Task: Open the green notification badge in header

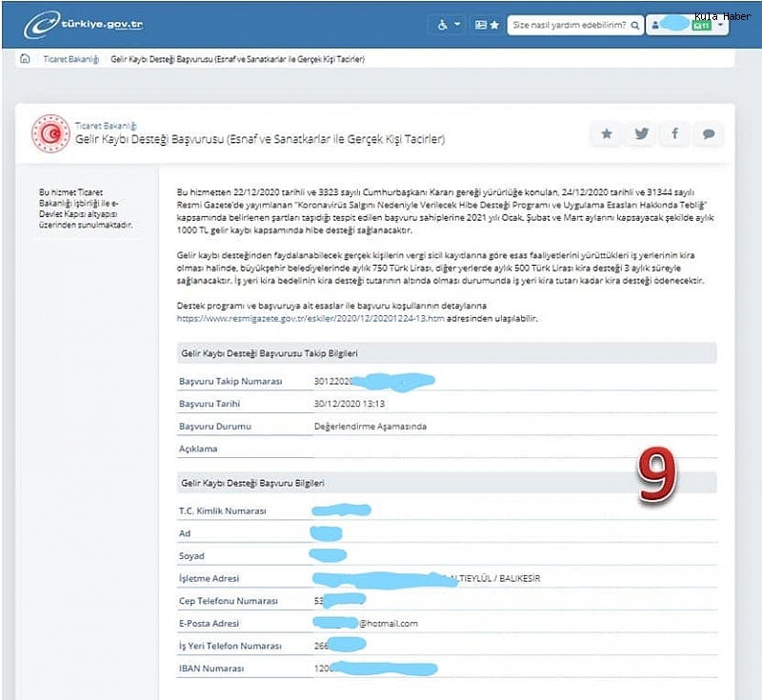Action: click(x=701, y=26)
